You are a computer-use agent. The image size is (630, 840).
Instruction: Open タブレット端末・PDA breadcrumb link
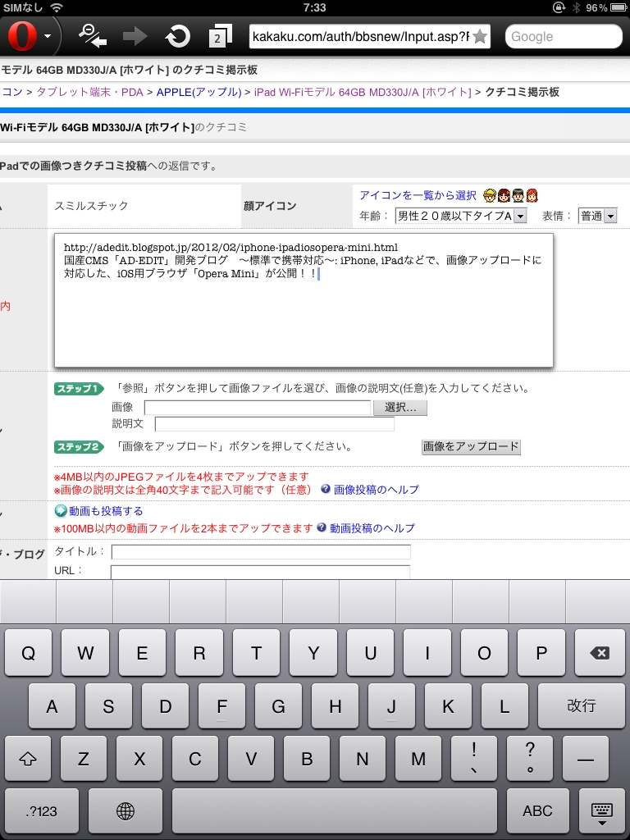(x=89, y=92)
